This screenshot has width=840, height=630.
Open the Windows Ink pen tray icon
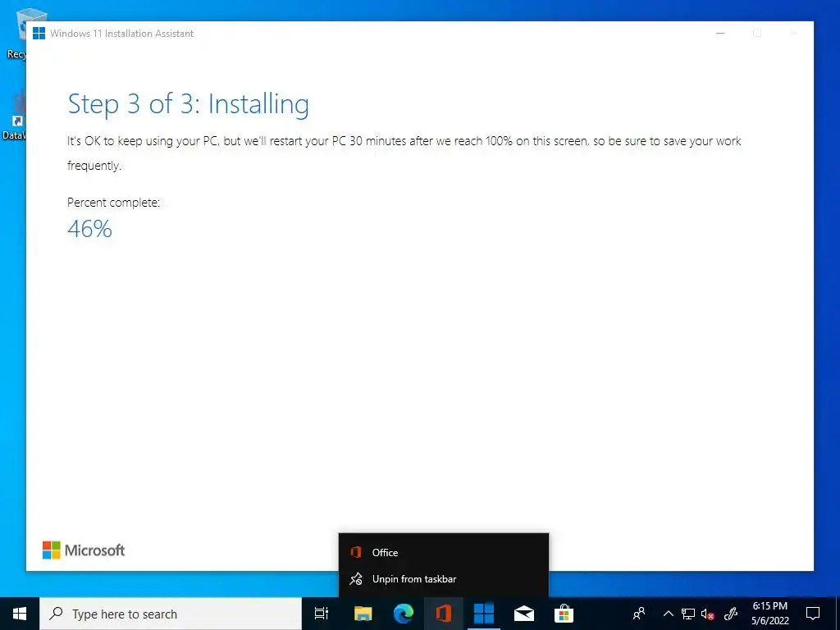[731, 614]
